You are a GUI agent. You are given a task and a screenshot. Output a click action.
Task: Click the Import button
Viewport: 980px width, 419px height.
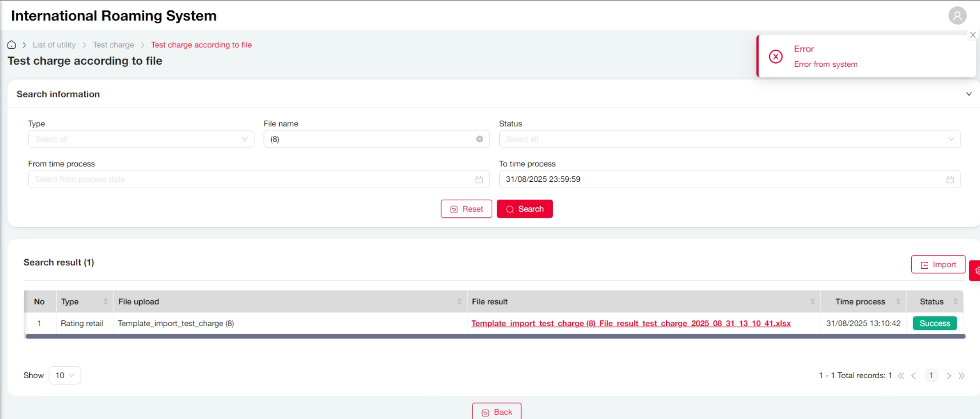click(x=938, y=265)
